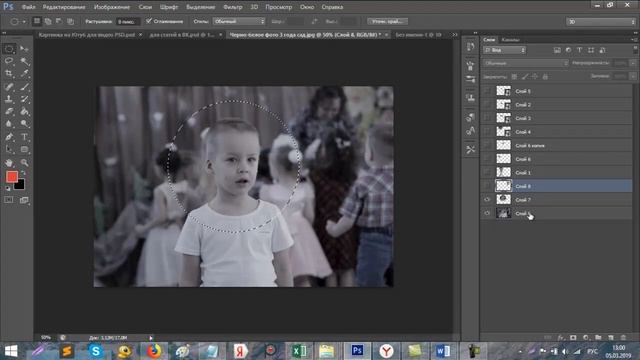Viewport: 640px width, 360px height.
Task: Select the Magic Wand tool
Action: [x=24, y=61]
